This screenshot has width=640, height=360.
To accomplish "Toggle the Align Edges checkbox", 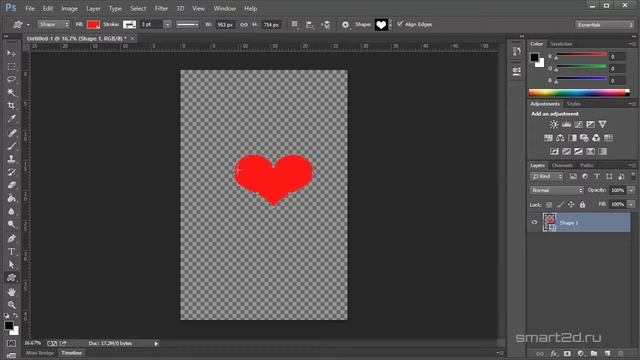I will (x=400, y=24).
